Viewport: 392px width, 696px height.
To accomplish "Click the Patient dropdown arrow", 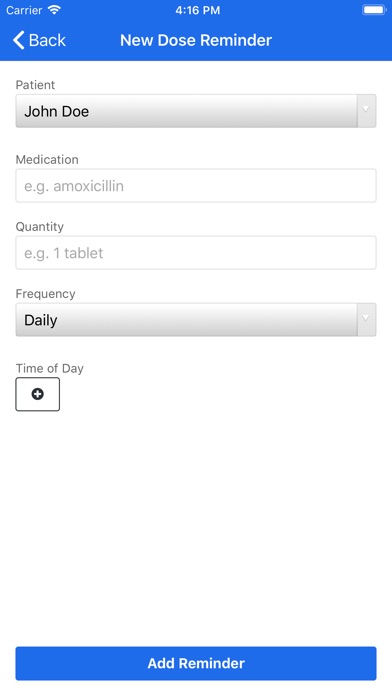I will pos(366,111).
